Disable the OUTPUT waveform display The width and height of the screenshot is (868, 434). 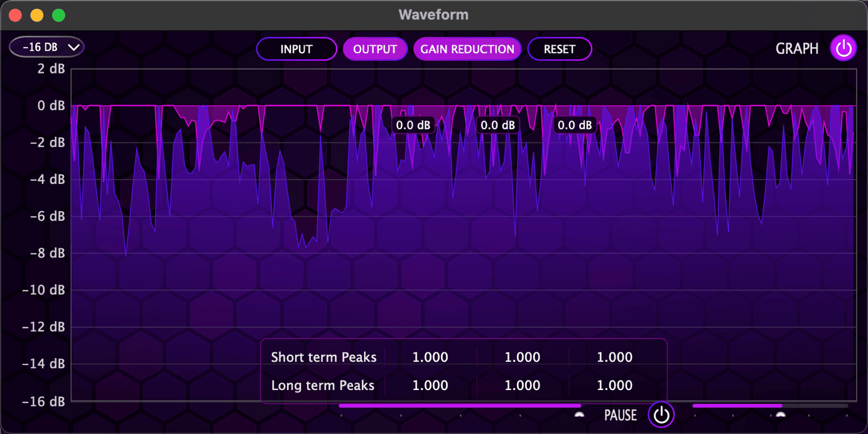pyautogui.click(x=375, y=48)
